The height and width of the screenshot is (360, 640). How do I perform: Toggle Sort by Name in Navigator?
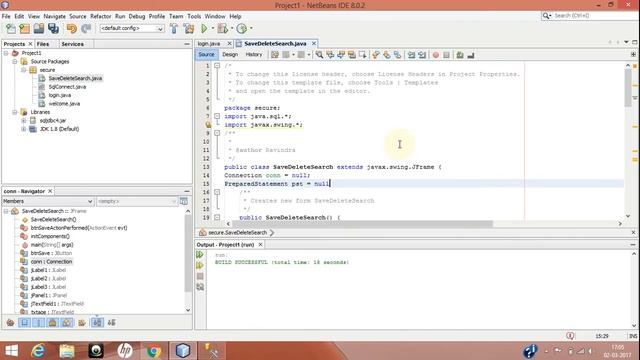(97, 323)
